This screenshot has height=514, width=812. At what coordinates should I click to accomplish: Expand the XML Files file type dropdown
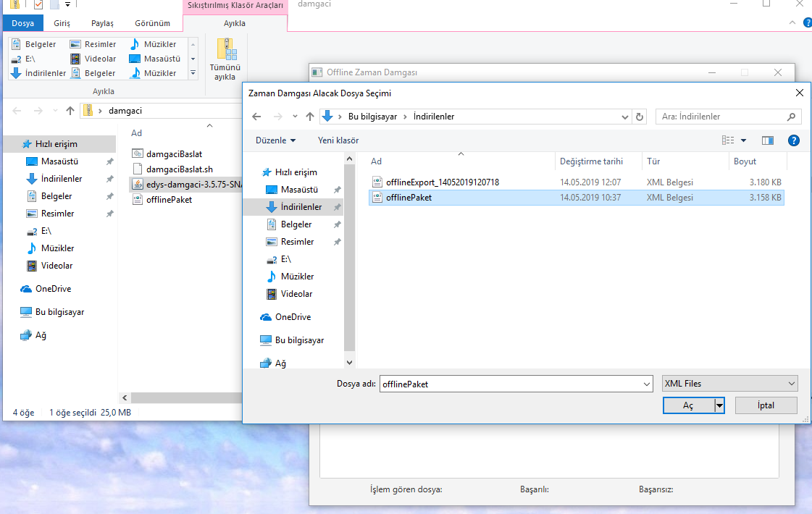coord(729,384)
